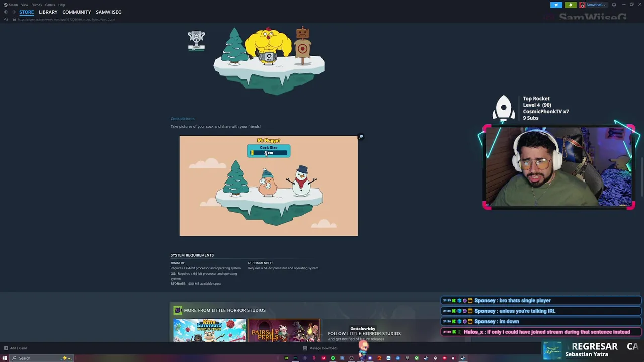This screenshot has height=362, width=644.
Task: Switch to Big Picture mode icon
Action: point(614,5)
